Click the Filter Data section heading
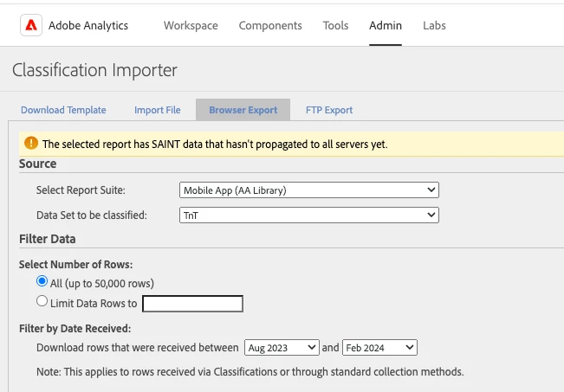Screen dimensions: 564x392 [47, 239]
